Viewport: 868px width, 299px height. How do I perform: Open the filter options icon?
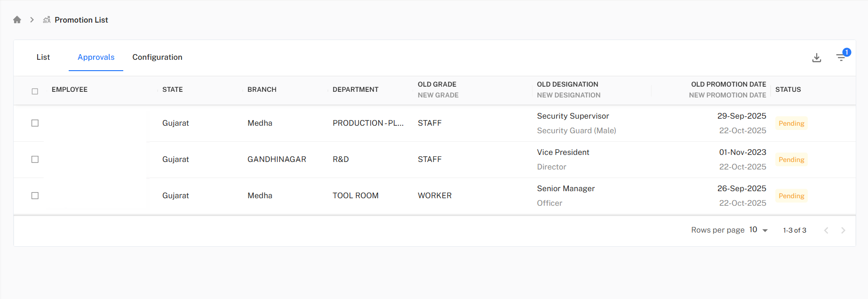[841, 57]
